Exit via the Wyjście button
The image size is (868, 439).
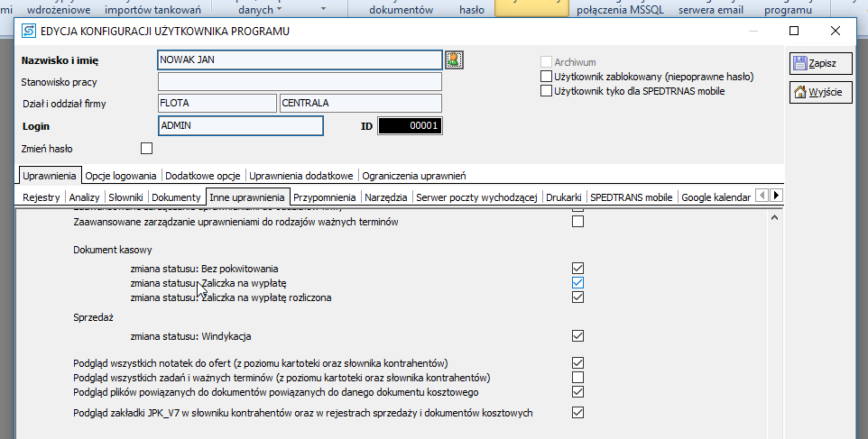click(x=821, y=92)
